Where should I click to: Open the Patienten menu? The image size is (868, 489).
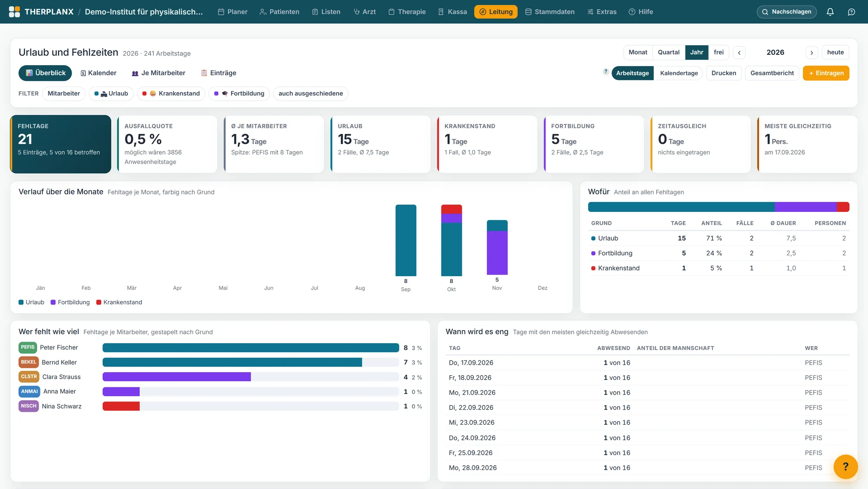(x=279, y=12)
